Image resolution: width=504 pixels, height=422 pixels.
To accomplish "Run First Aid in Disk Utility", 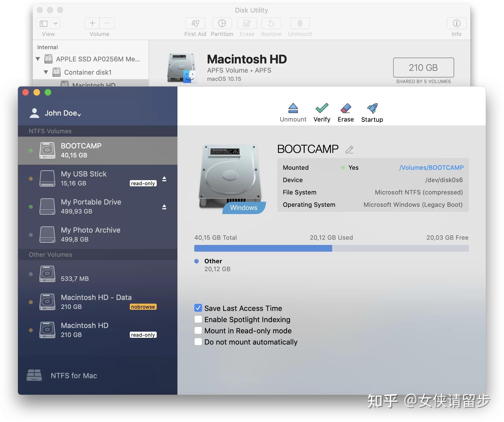I will coord(195,27).
